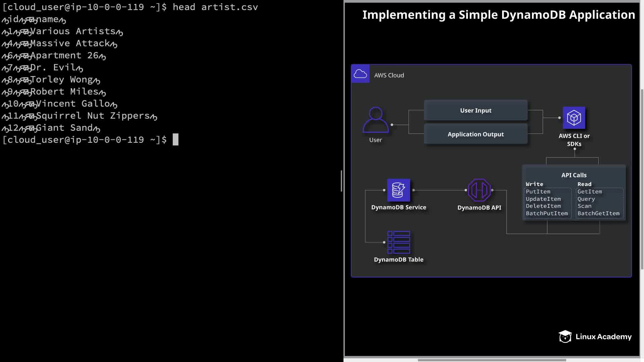Click the User Input box

[476, 110]
